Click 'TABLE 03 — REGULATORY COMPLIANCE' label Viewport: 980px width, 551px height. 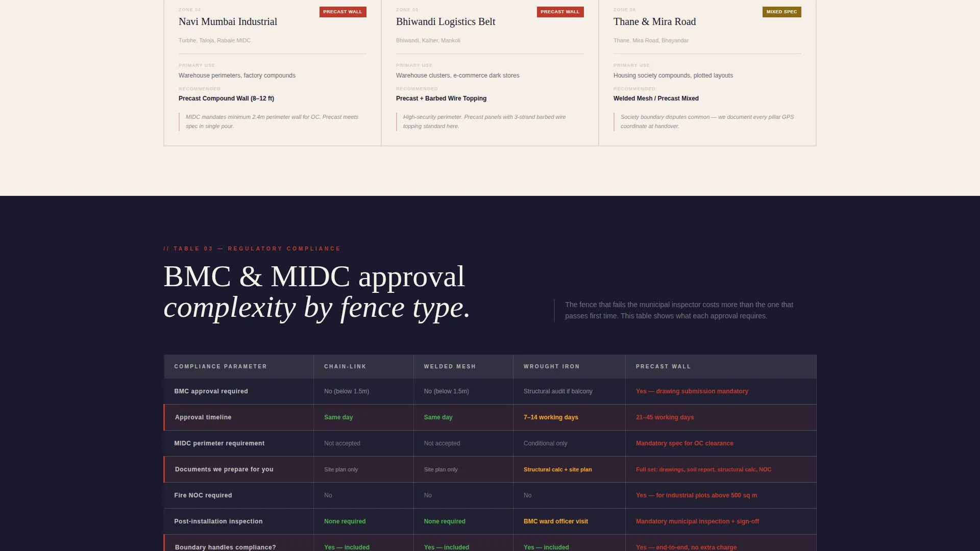[252, 249]
